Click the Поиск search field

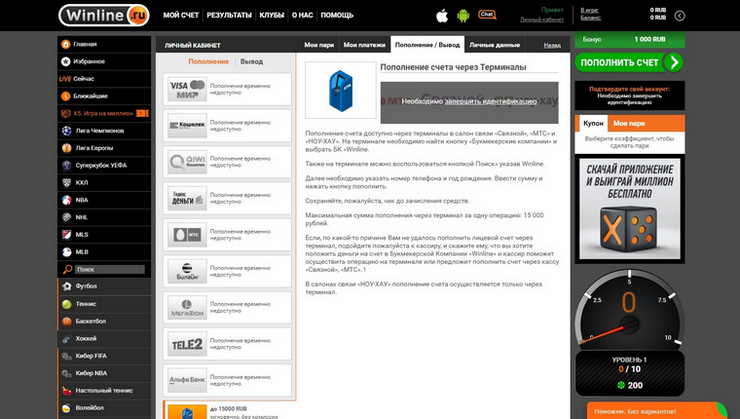point(109,269)
